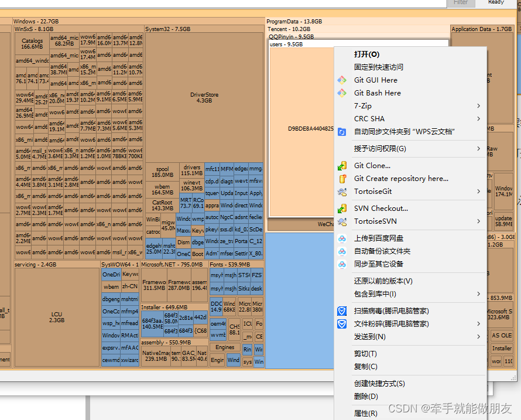Click the SVN Checkout icon
The image size is (521, 420).
point(342,209)
